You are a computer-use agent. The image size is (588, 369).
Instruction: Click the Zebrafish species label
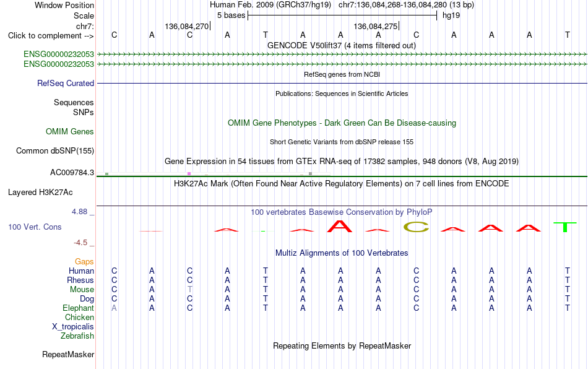click(77, 336)
